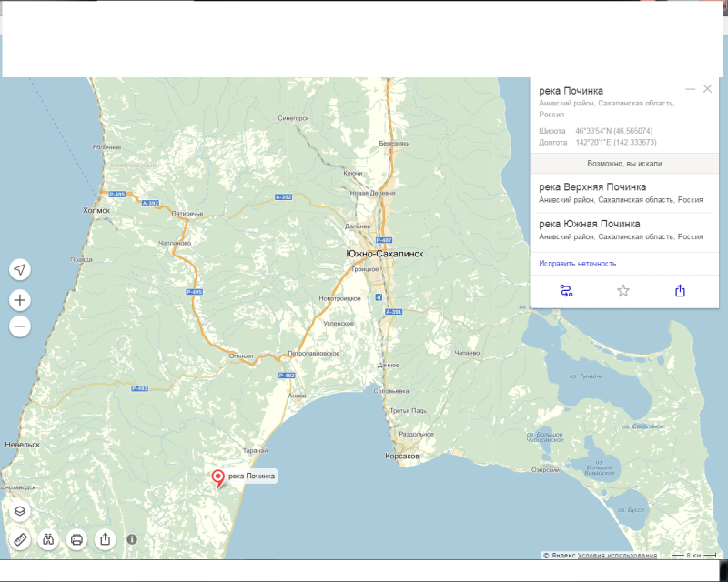The width and height of the screenshot is (728, 582).
Task: Zoom out with the minus control
Action: click(x=20, y=325)
